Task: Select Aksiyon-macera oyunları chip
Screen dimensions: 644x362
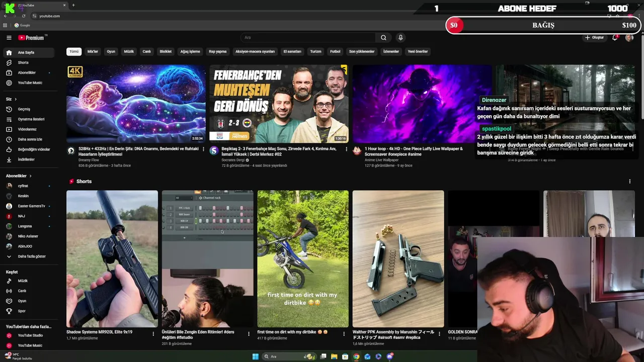Action: [255, 51]
